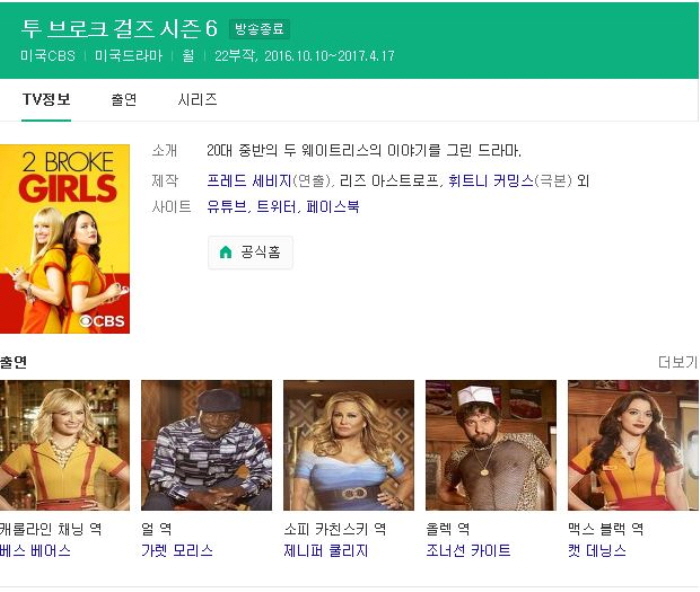Expand cast list with 더보기
Viewport: 700px width, 592px height.
(677, 362)
